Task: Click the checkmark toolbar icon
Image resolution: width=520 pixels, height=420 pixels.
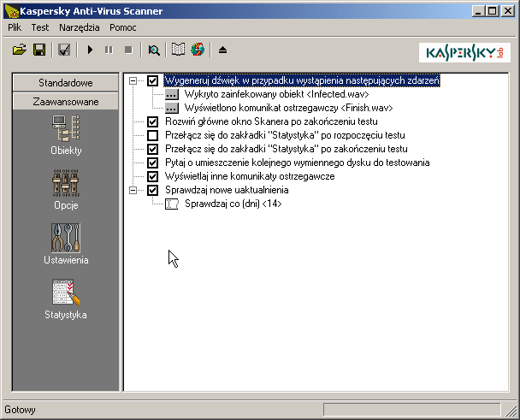Action: coord(64,50)
